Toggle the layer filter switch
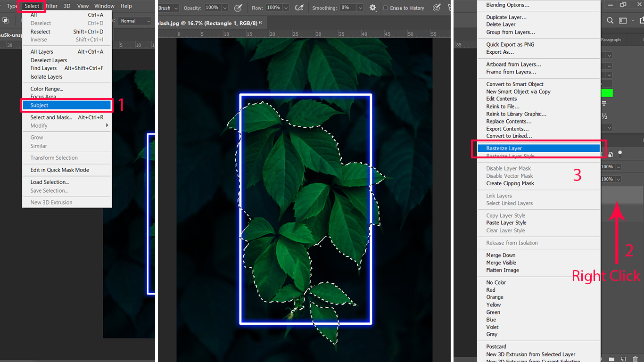This screenshot has height=362, width=644. coord(620,153)
